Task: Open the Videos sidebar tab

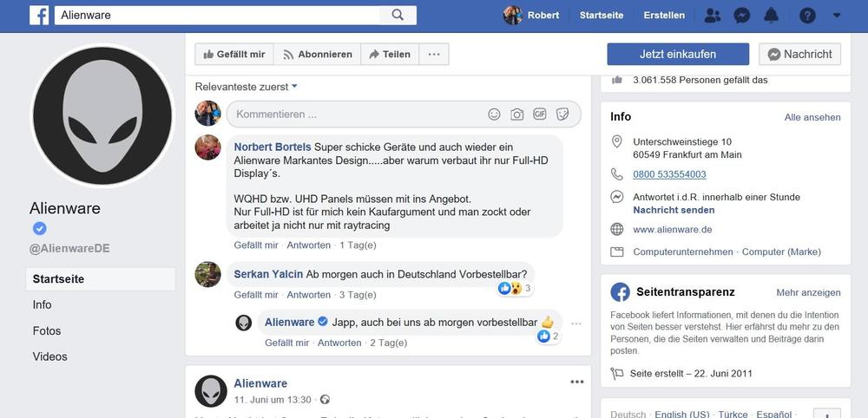Action: [x=49, y=356]
